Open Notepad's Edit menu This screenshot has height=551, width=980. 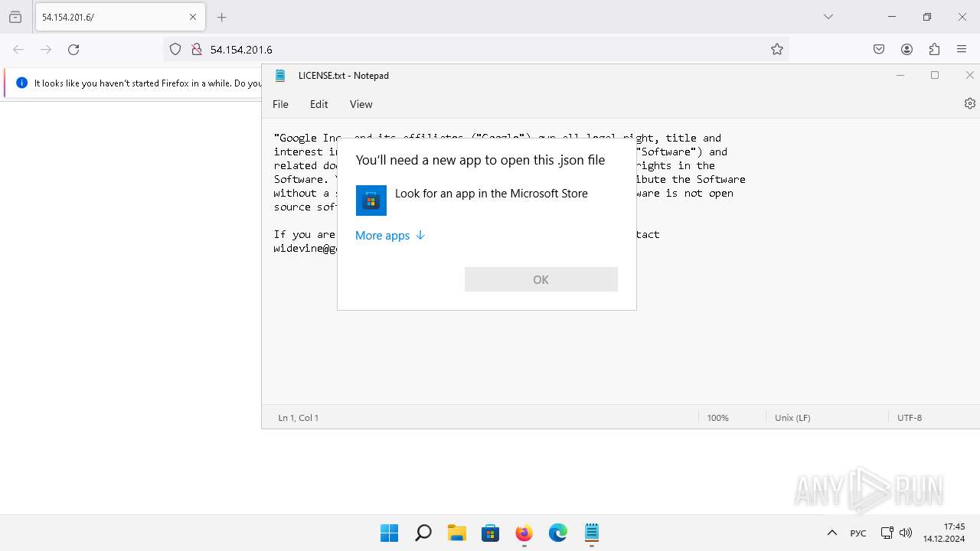click(318, 104)
